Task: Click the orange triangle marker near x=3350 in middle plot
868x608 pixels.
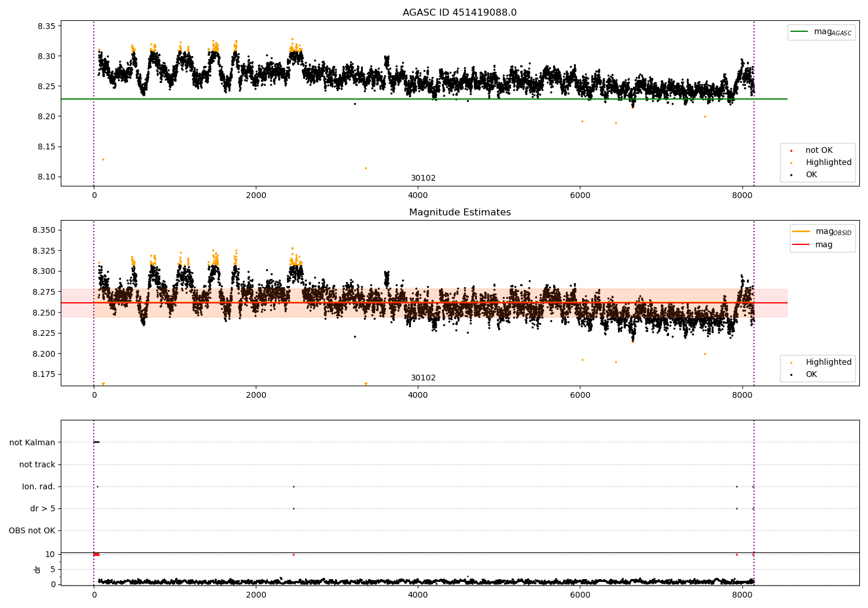Action: click(366, 384)
